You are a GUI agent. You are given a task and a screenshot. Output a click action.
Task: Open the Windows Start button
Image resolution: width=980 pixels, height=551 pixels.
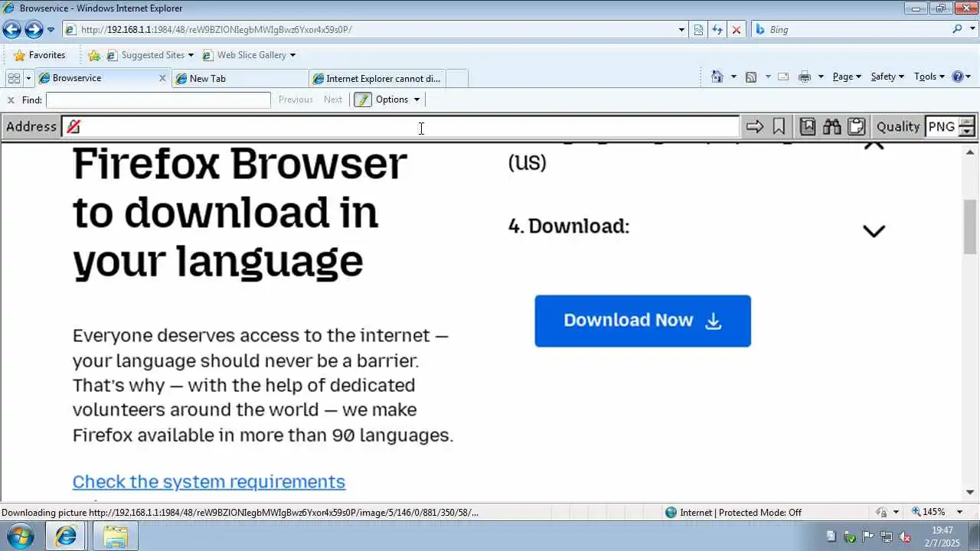click(21, 536)
